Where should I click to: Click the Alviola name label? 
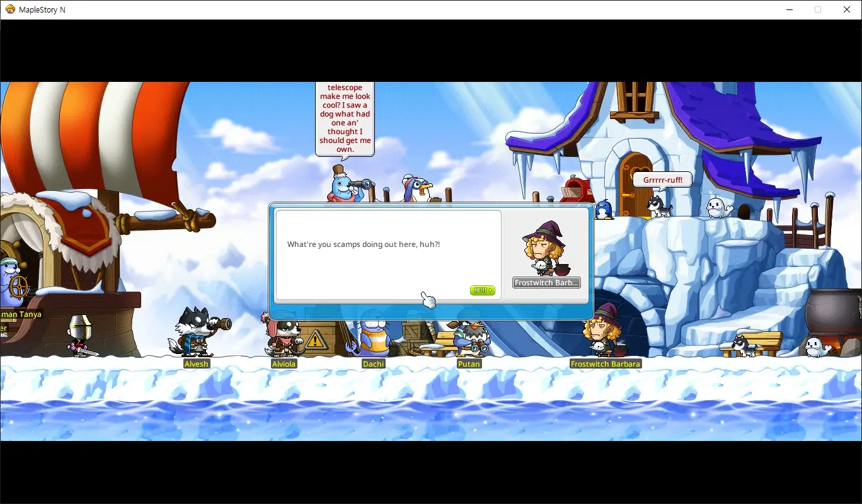pyautogui.click(x=284, y=364)
